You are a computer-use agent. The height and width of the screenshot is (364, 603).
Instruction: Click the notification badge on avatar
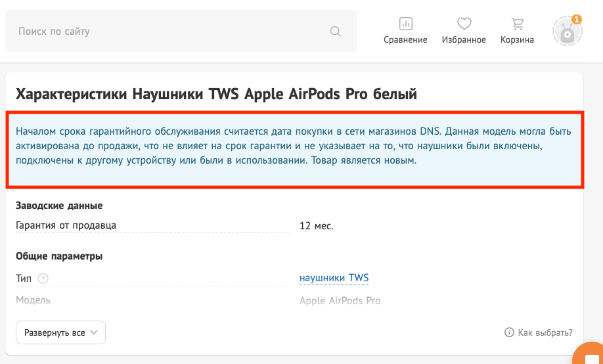pos(576,19)
